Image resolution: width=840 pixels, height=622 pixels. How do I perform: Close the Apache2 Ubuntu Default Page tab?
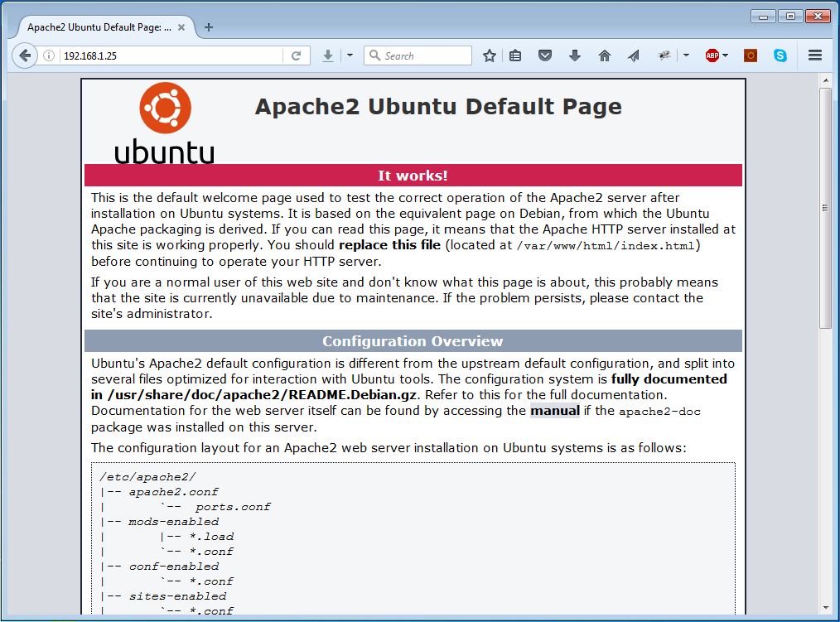point(181,27)
